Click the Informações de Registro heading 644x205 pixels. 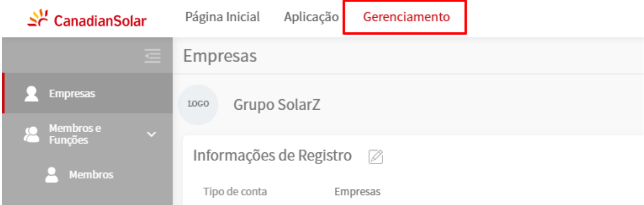click(272, 156)
